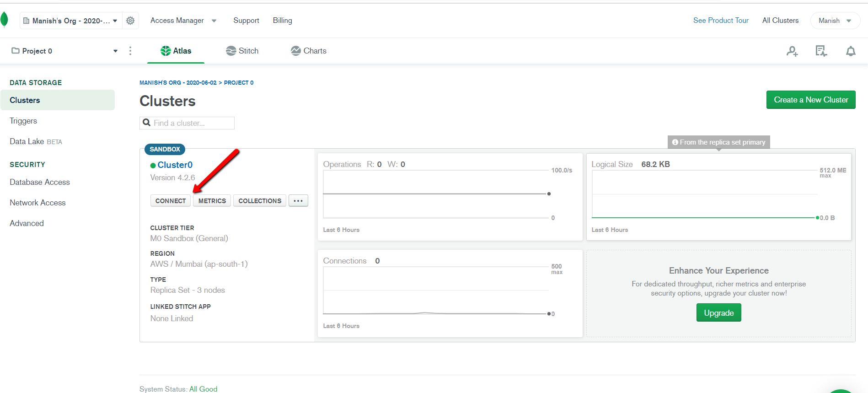Click Cluster0 green status dot
This screenshot has height=393, width=868.
(x=153, y=165)
